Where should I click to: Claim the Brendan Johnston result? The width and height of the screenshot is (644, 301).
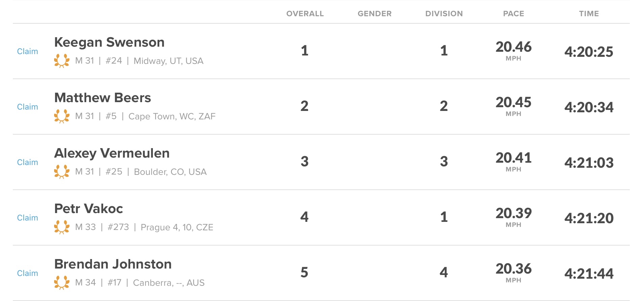(27, 273)
